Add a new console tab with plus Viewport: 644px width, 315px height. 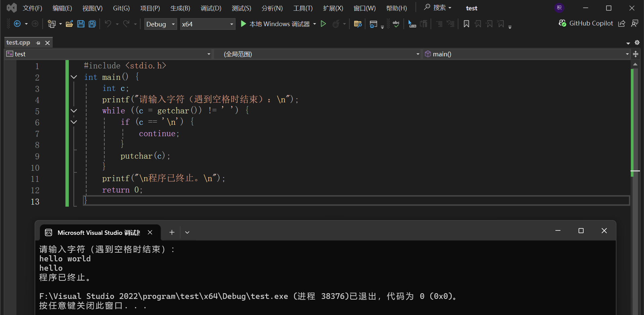[172, 232]
